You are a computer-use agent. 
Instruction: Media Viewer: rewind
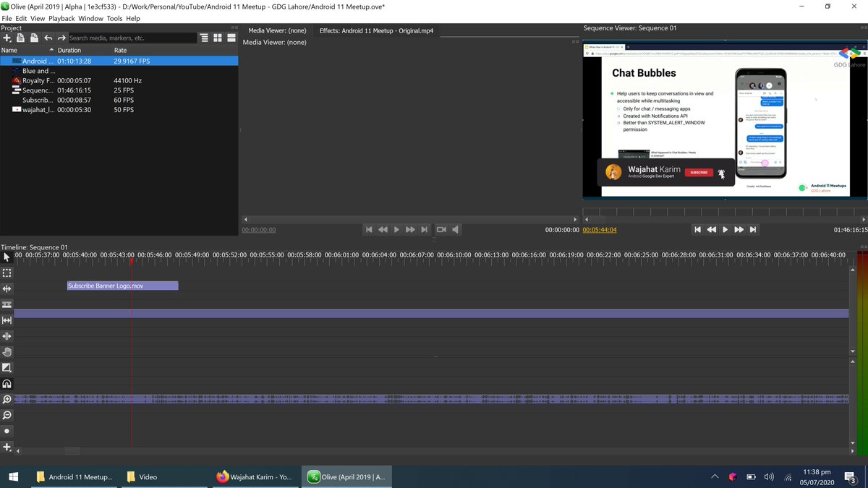point(383,229)
